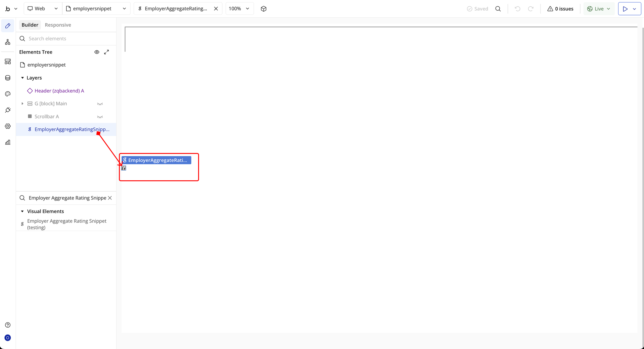
Task: Open the Workflow tab icon in sidebar
Action: [x=8, y=42]
